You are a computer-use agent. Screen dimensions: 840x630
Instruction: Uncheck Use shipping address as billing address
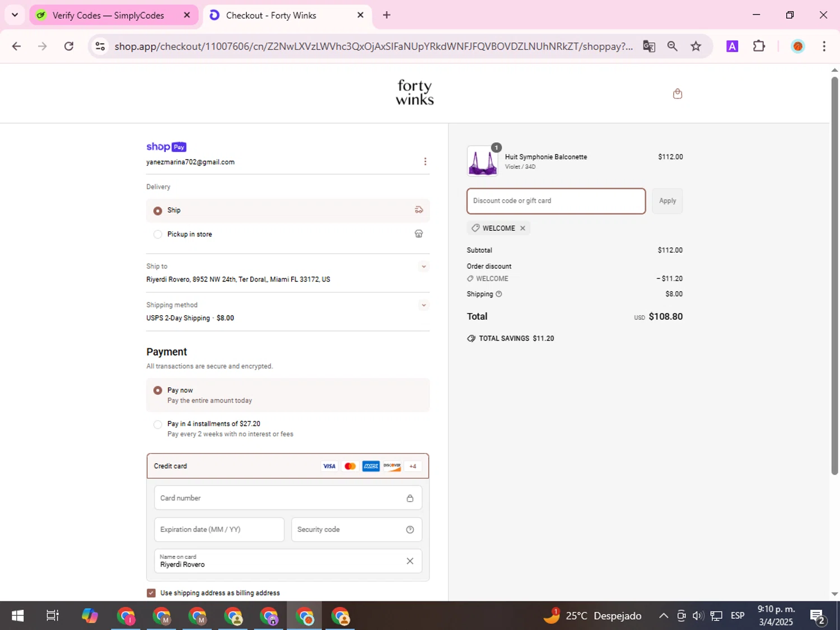point(151,593)
